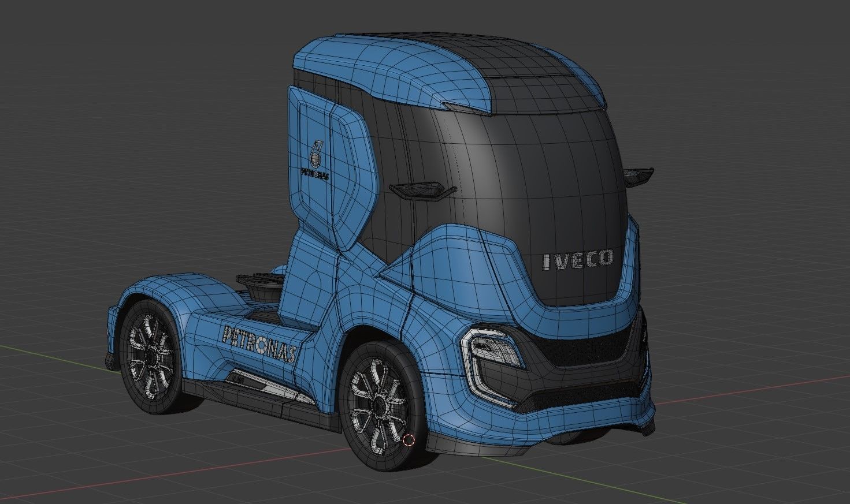Click the 3D cursor near the front wheel
Image resolution: width=850 pixels, height=504 pixels.
click(409, 440)
